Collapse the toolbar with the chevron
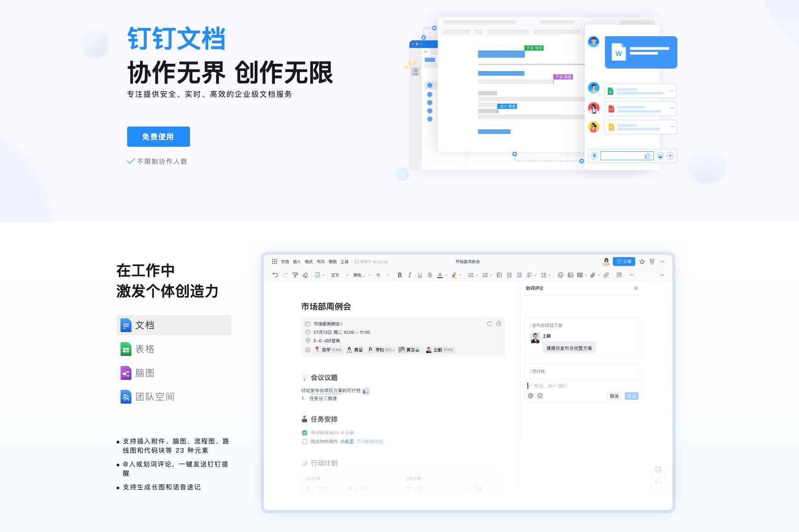 pyautogui.click(x=662, y=275)
